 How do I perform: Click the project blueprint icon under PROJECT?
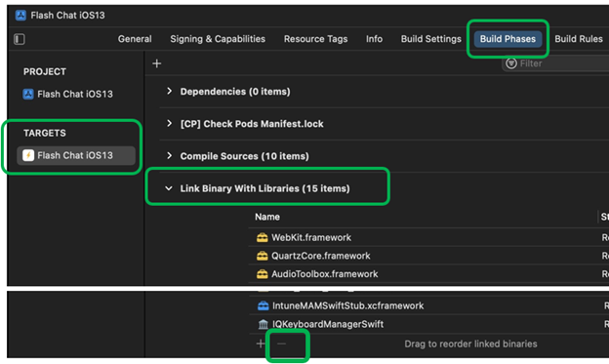pyautogui.click(x=28, y=94)
